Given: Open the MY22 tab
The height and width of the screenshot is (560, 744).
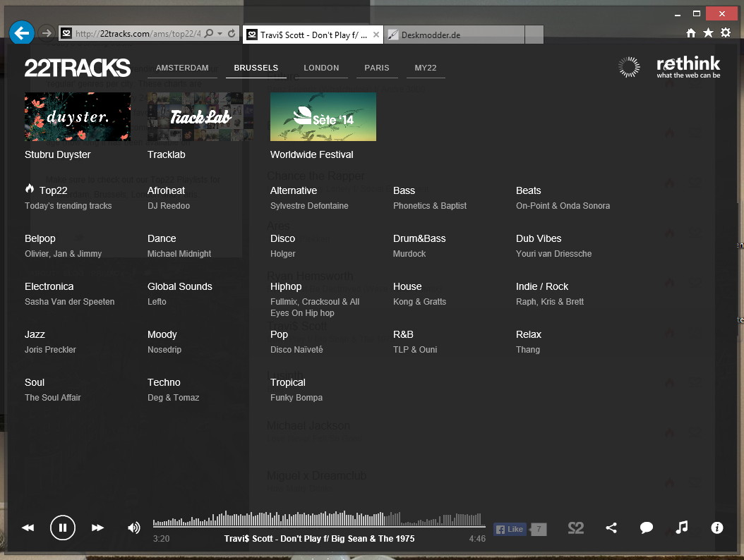Looking at the screenshot, I should (x=426, y=68).
